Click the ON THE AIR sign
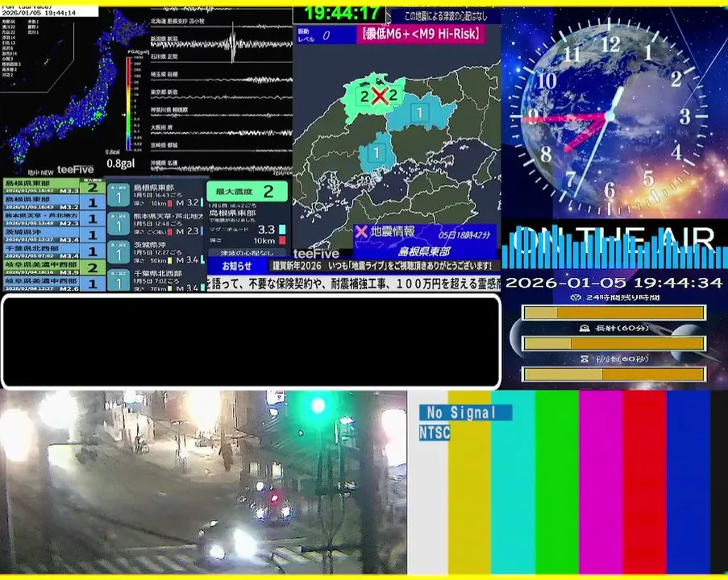This screenshot has height=580, width=728. [x=614, y=239]
